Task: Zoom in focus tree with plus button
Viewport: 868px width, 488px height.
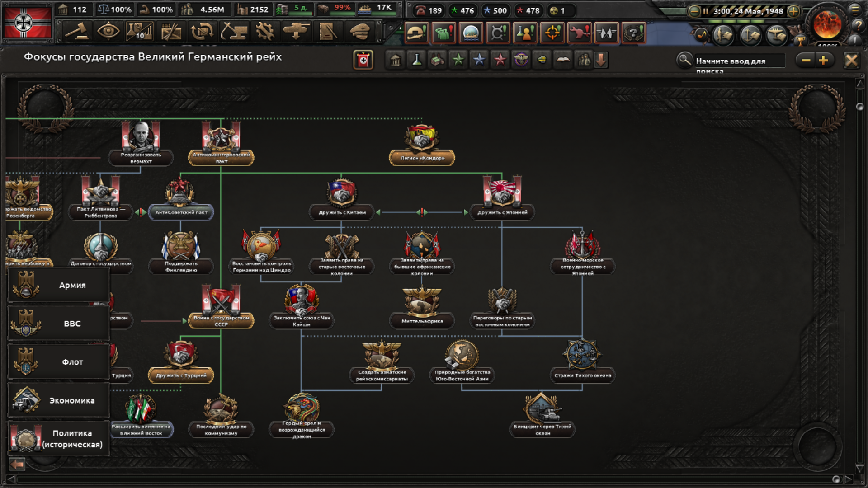Action: pyautogui.click(x=823, y=60)
